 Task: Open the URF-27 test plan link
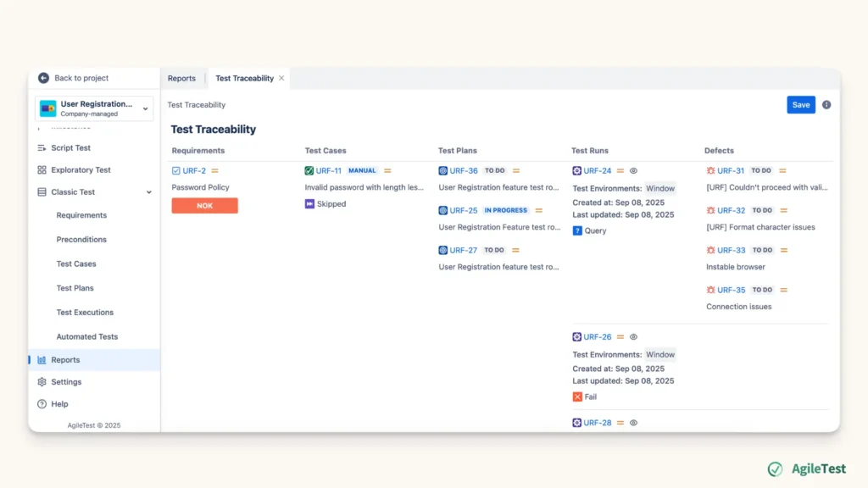tap(464, 250)
